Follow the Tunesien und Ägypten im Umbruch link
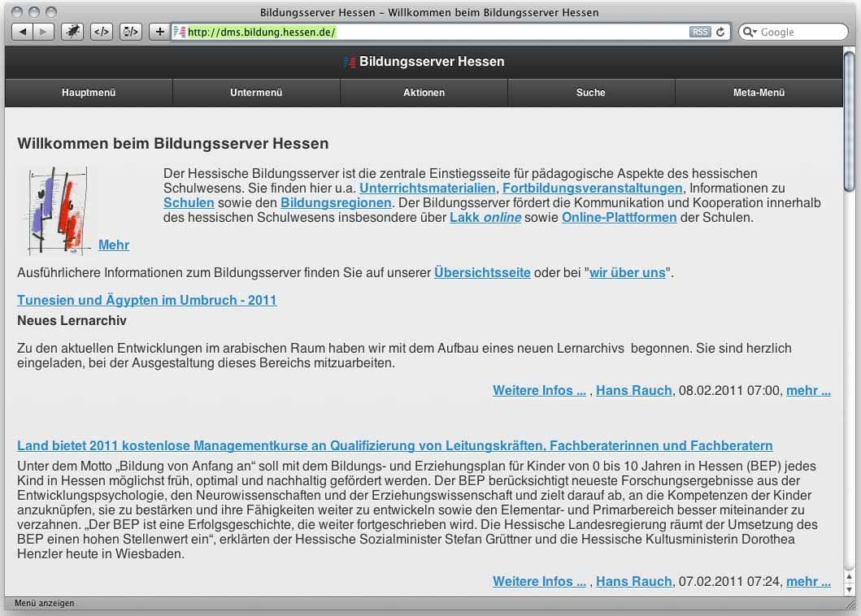Viewport: 861px width, 616px height. click(x=147, y=300)
